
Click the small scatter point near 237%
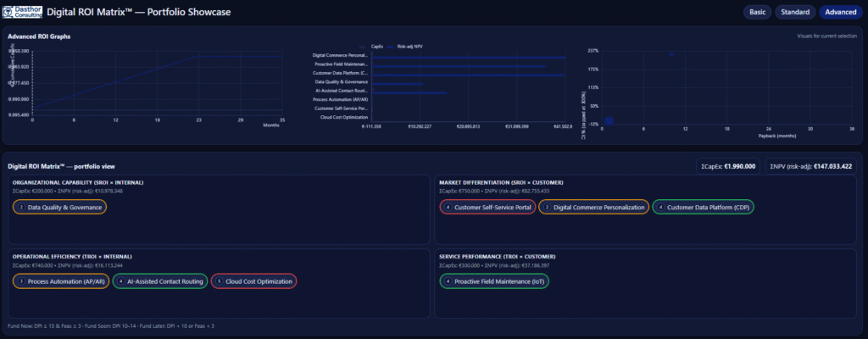pyautogui.click(x=671, y=54)
